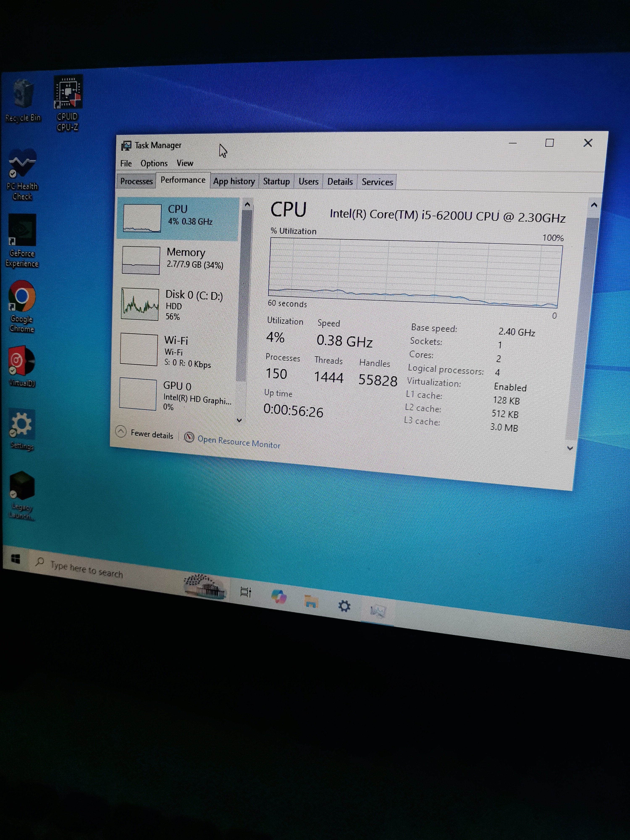Viewport: 630px width, 840px height.
Task: Maximize the Task Manager window
Action: 549,143
